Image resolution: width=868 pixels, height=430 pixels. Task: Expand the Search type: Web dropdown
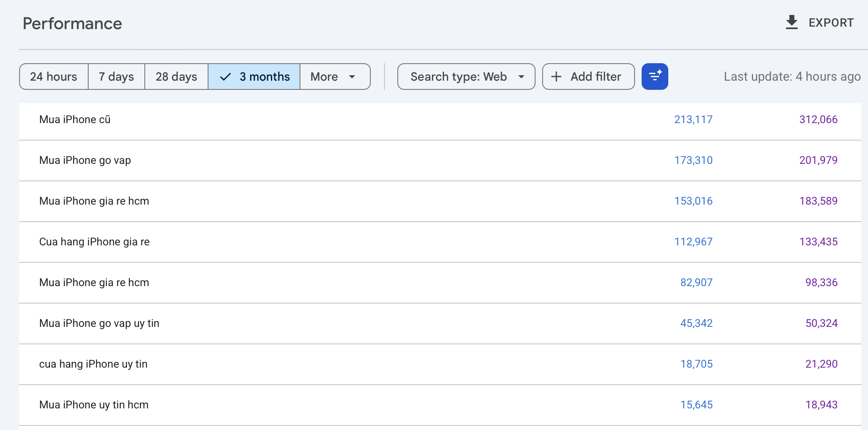[466, 77]
